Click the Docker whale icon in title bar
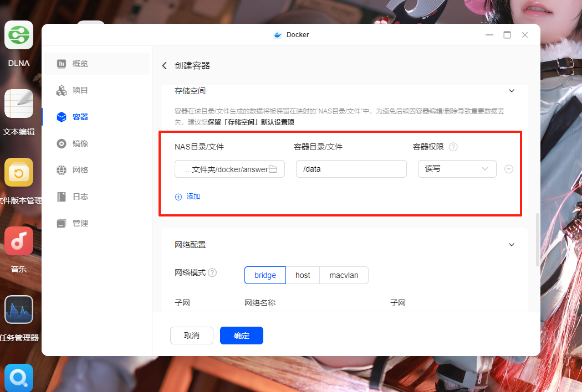582x392 pixels. pyautogui.click(x=277, y=35)
